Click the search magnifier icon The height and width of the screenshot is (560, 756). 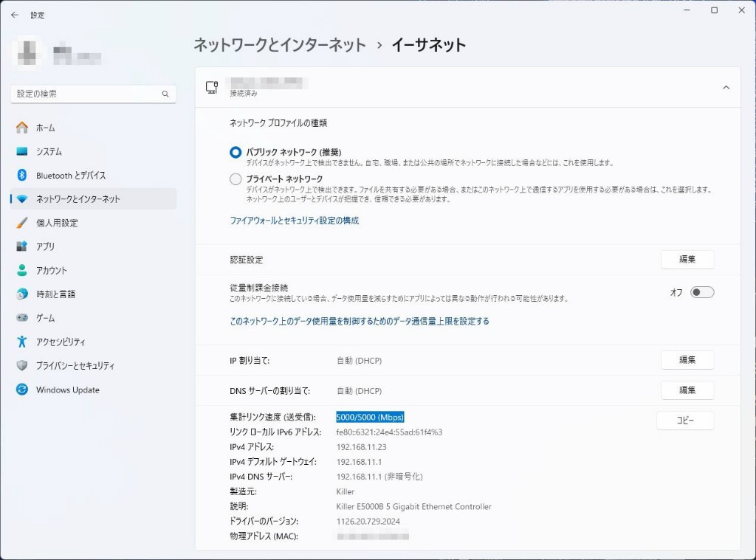[x=165, y=94]
